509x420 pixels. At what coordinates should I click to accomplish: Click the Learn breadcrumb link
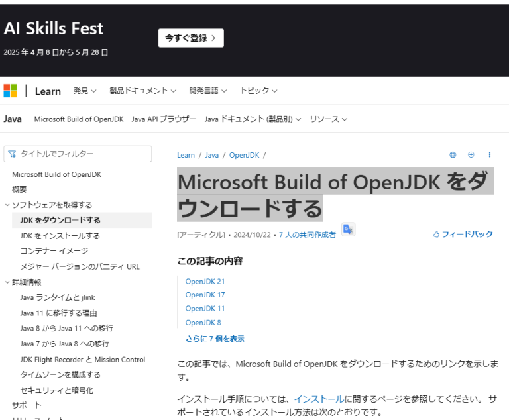(x=186, y=155)
